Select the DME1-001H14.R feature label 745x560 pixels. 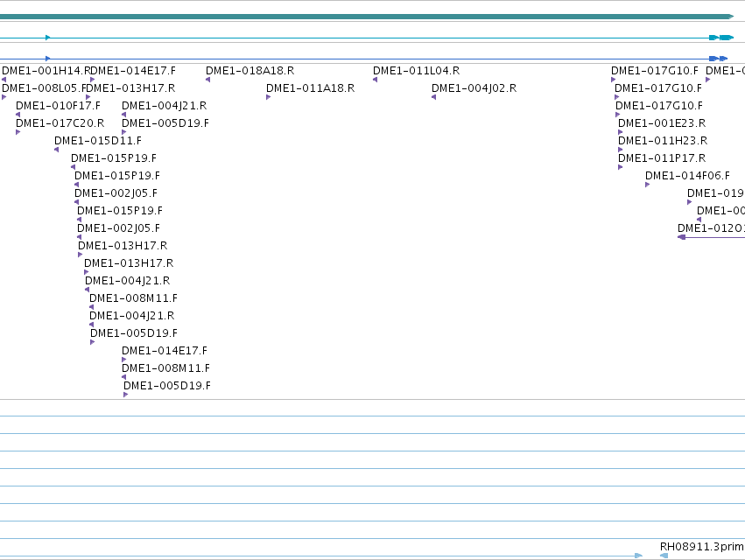46,71
